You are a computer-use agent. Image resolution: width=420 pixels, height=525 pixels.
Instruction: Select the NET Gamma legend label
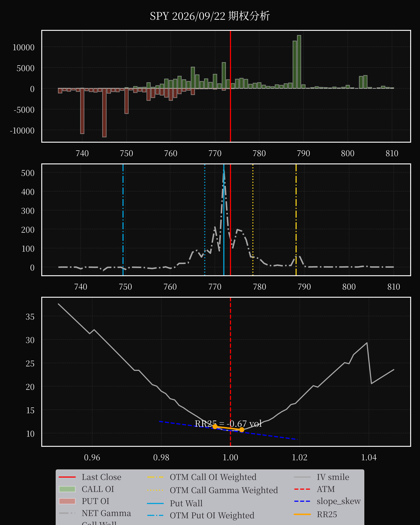coord(106,513)
